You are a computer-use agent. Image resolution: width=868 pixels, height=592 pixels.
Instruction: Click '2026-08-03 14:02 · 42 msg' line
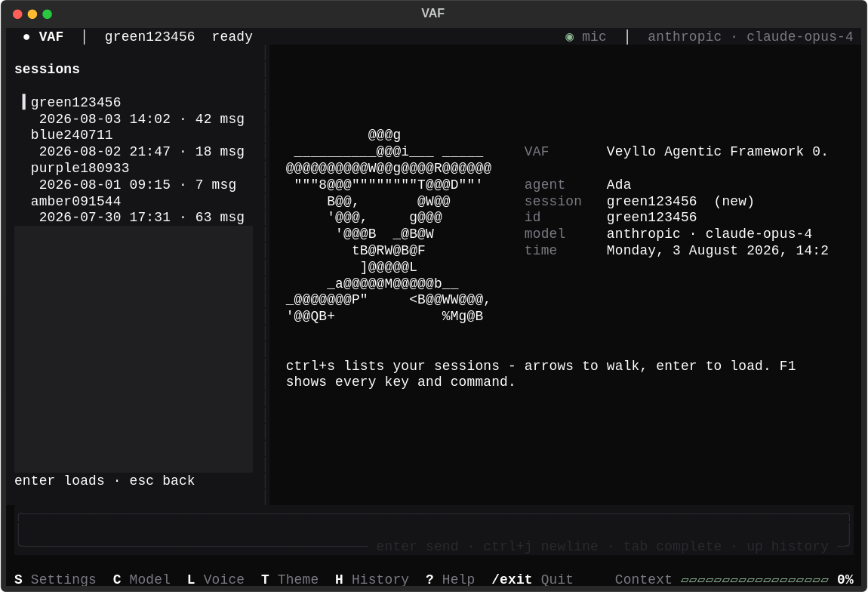coord(142,119)
